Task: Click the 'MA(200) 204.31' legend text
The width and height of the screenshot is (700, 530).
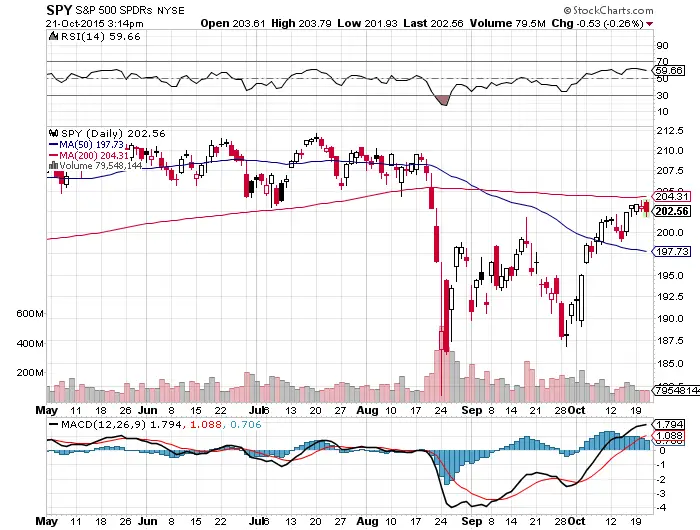Action: tap(94, 155)
